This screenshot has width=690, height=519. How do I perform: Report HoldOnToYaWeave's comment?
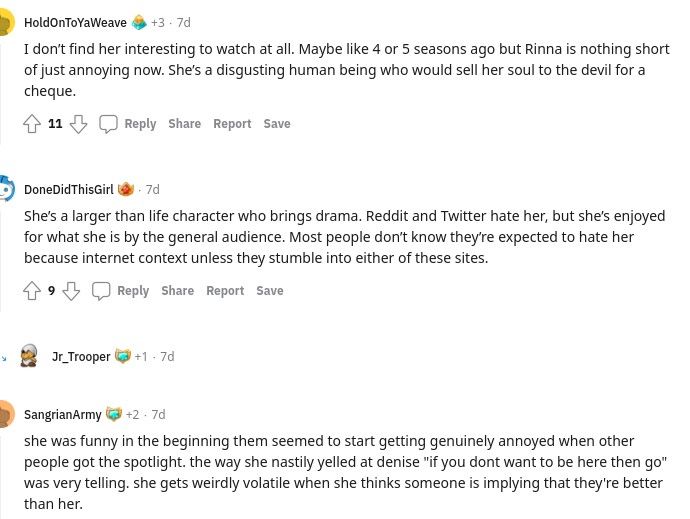tap(232, 124)
